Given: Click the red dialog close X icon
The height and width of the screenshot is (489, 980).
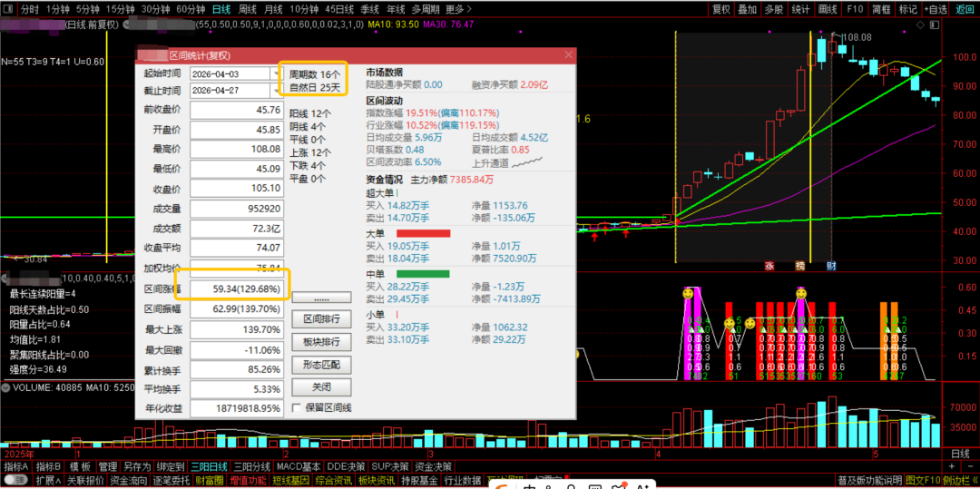Looking at the screenshot, I should [x=568, y=55].
